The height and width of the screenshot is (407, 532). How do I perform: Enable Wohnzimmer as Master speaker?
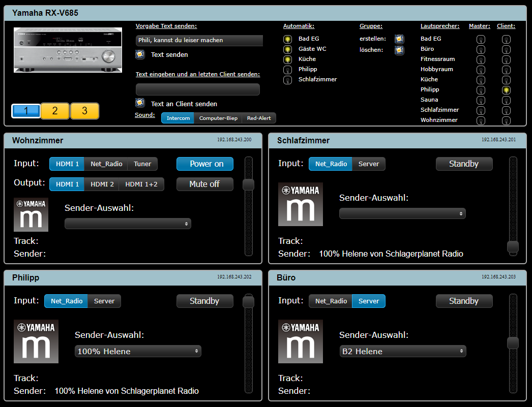(481, 120)
